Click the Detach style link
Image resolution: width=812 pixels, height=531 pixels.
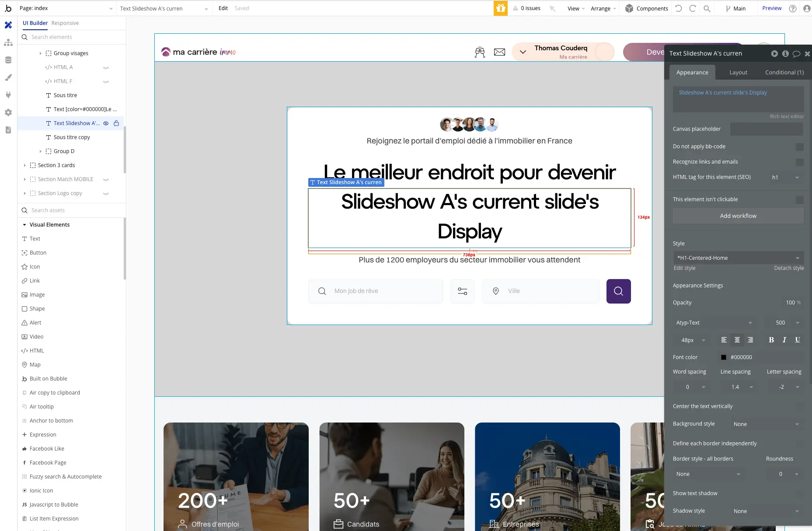[x=789, y=268]
